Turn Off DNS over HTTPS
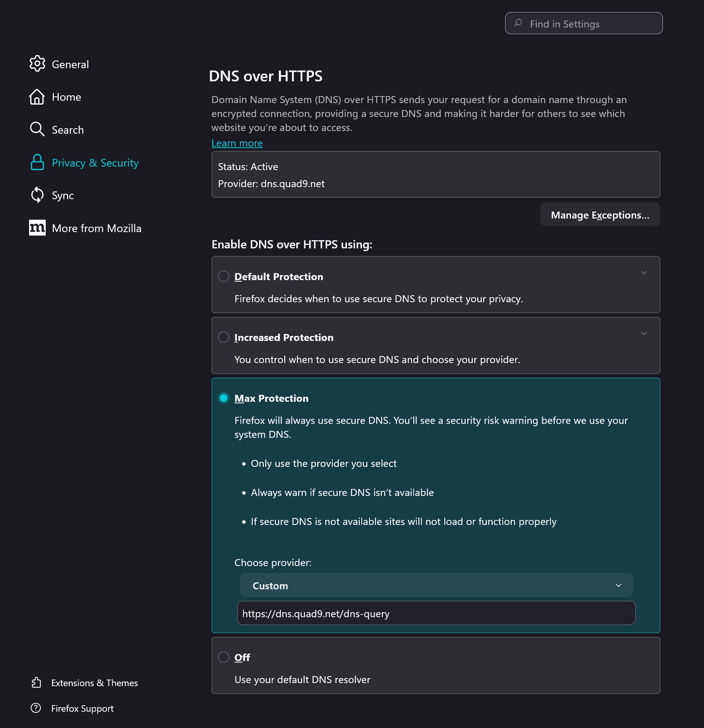The height and width of the screenshot is (728, 704). click(224, 657)
